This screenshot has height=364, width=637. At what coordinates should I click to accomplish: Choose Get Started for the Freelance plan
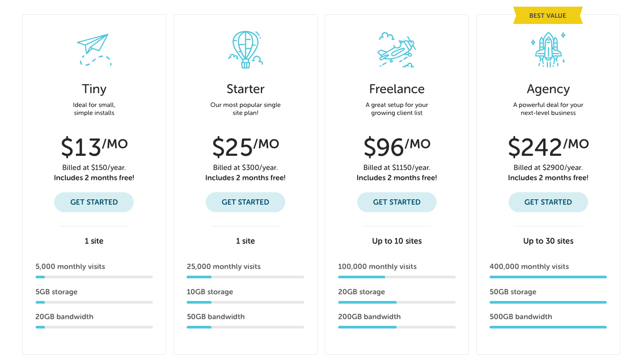397,202
